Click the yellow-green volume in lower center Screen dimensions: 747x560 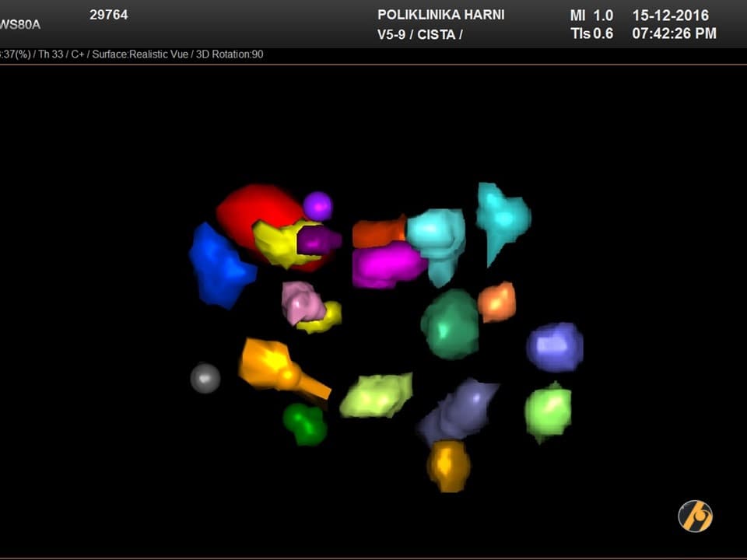coord(377,394)
